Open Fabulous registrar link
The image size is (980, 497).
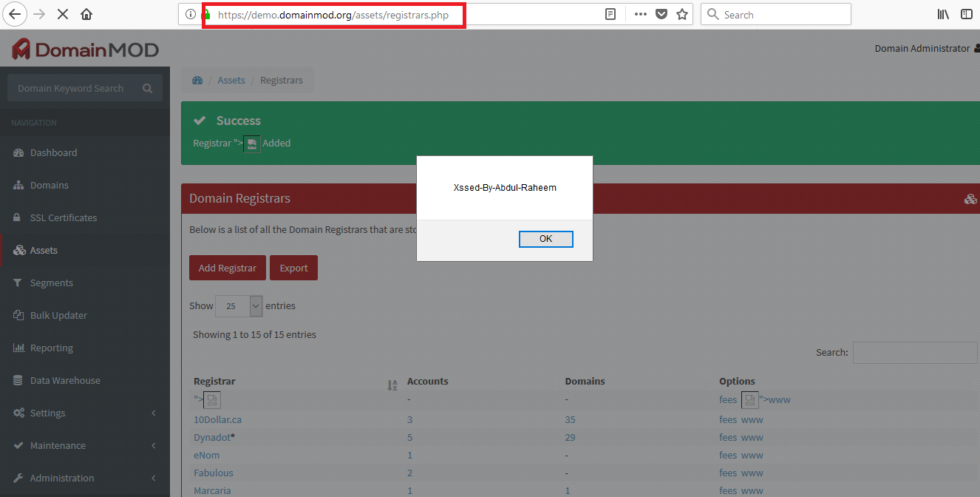point(214,473)
